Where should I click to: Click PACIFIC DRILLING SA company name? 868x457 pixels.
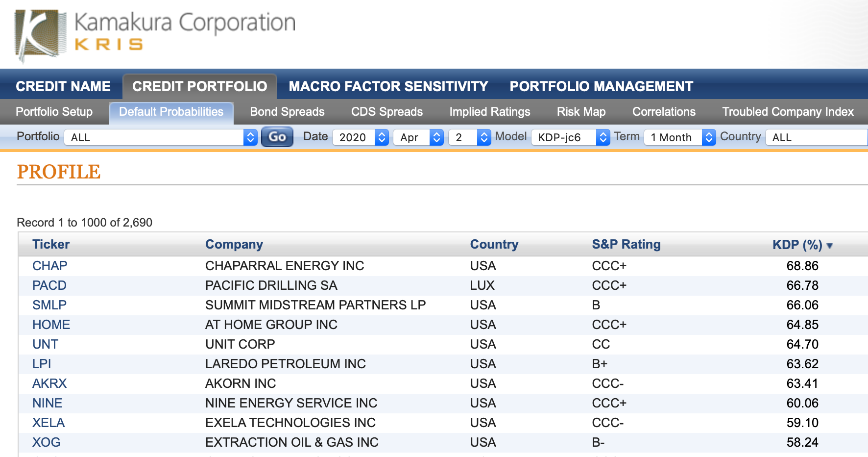[271, 285]
